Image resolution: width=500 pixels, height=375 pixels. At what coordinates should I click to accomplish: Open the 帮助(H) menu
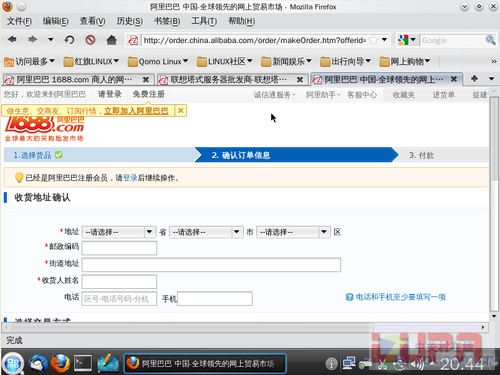pyautogui.click(x=241, y=21)
